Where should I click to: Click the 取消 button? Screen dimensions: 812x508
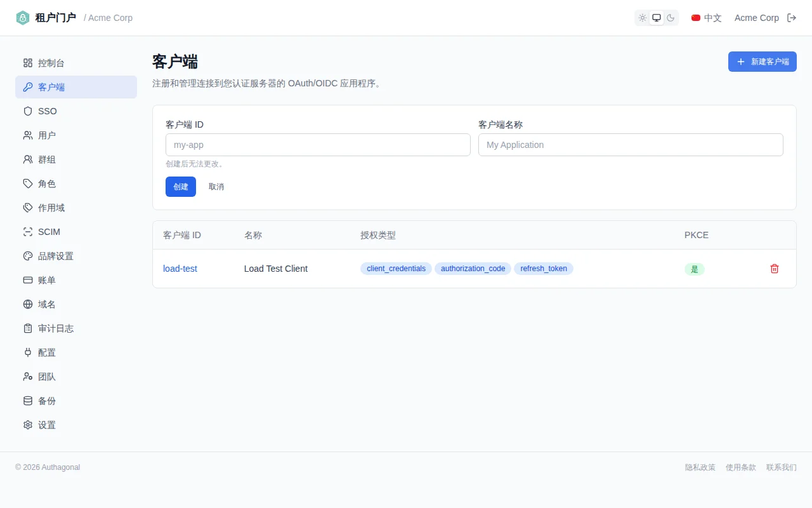click(216, 187)
